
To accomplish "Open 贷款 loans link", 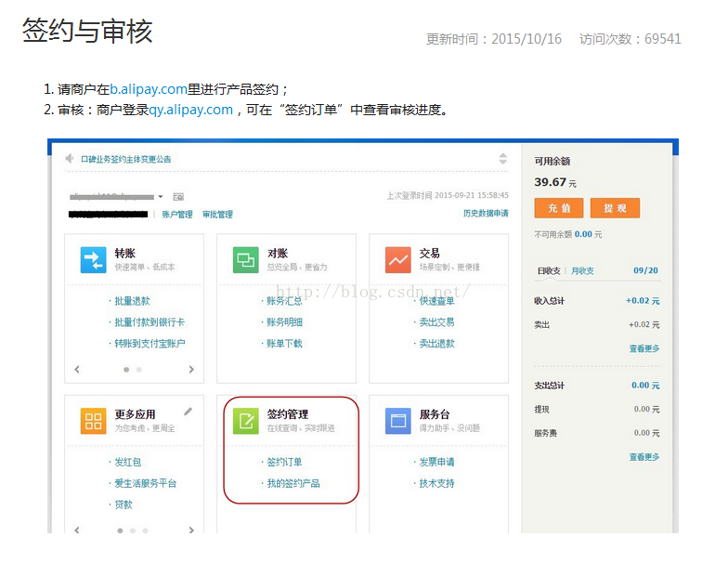I will [123, 504].
